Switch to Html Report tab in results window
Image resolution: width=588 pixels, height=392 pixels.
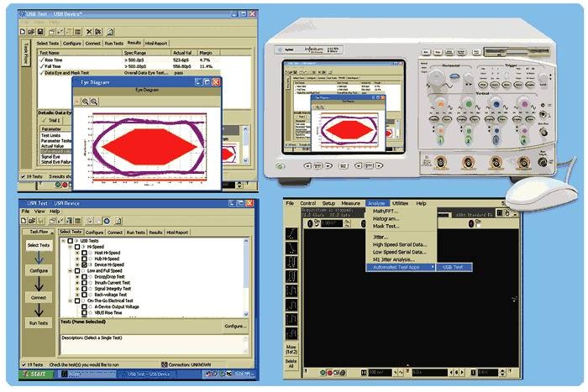tap(156, 43)
